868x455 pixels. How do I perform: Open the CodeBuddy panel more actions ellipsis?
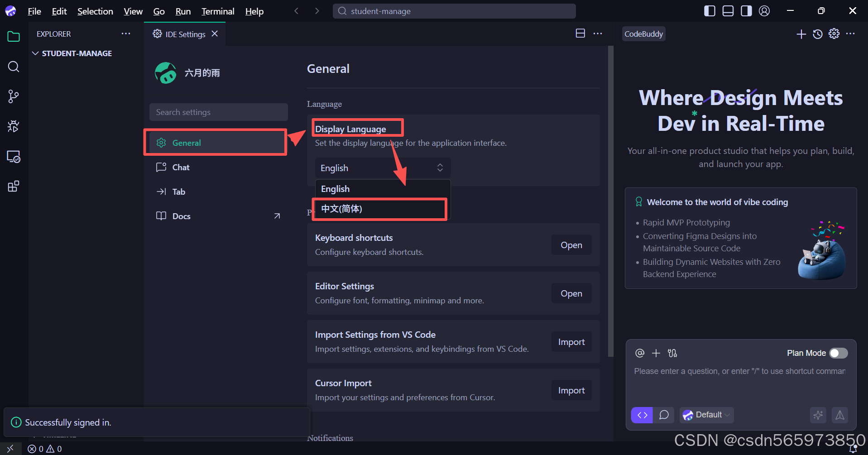click(850, 34)
